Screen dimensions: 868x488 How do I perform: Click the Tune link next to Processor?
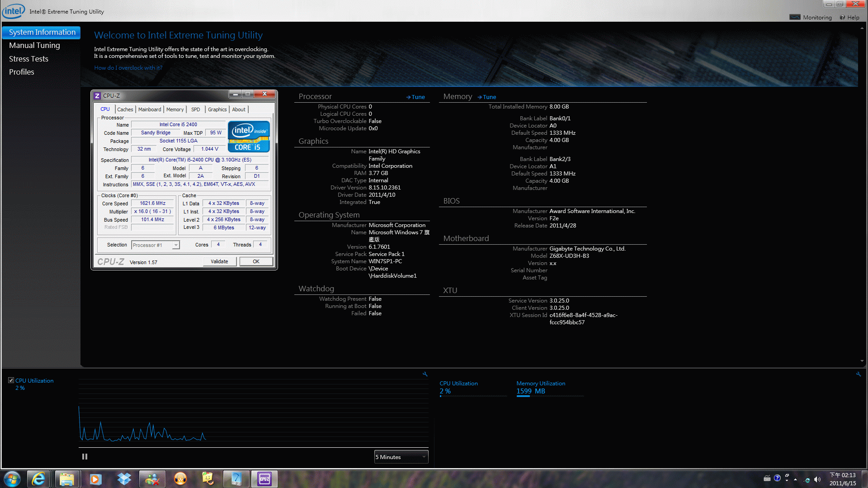tap(415, 97)
